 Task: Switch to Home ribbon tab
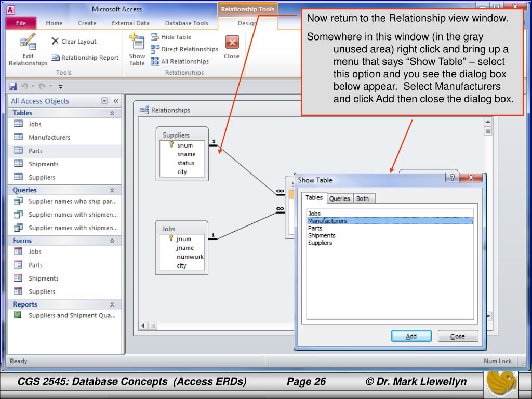click(x=54, y=23)
